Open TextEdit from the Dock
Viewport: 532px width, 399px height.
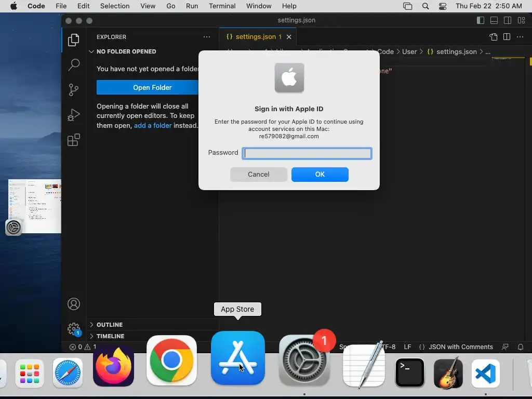pos(364,365)
